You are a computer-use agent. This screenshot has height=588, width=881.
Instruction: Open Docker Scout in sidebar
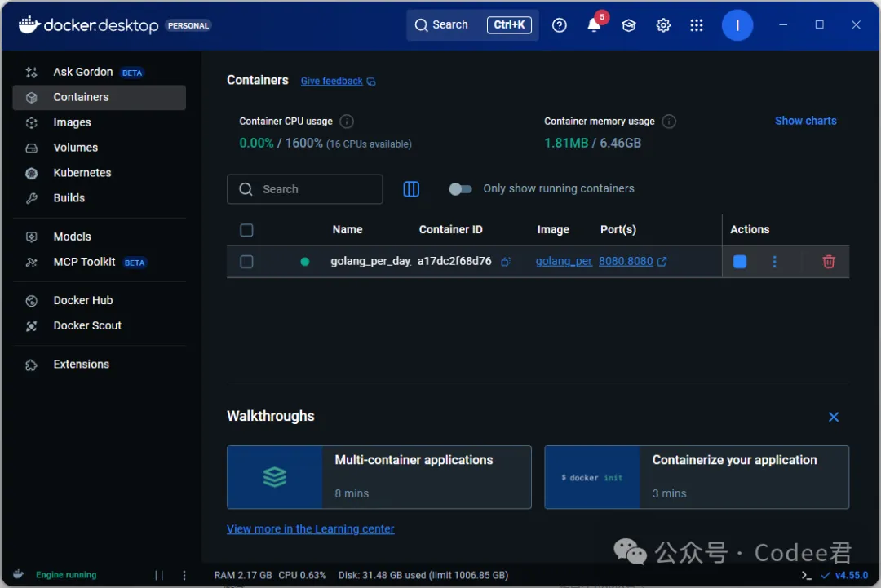[x=99, y=325]
